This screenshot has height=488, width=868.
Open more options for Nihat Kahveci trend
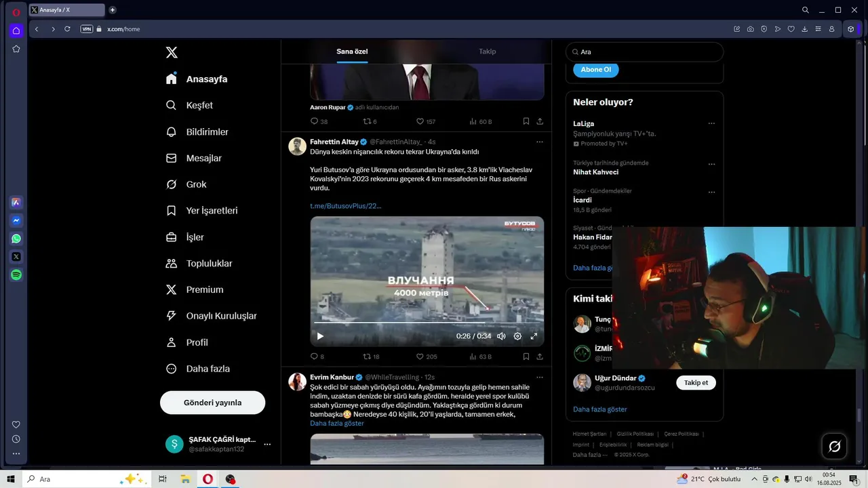[711, 164]
